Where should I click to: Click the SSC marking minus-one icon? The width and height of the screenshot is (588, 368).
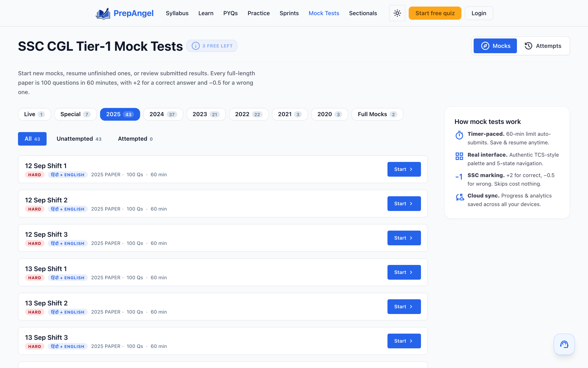click(459, 177)
